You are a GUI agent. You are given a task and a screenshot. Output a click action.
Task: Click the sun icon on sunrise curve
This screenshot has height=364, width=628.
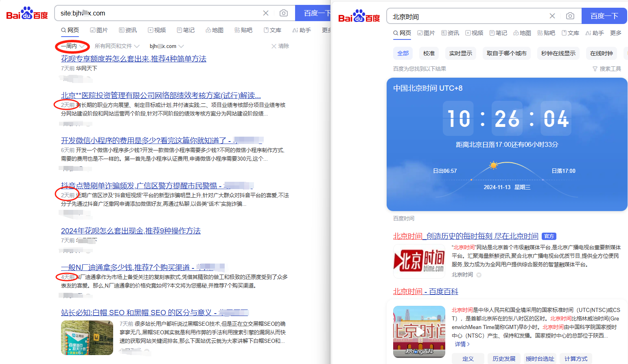tap(494, 165)
